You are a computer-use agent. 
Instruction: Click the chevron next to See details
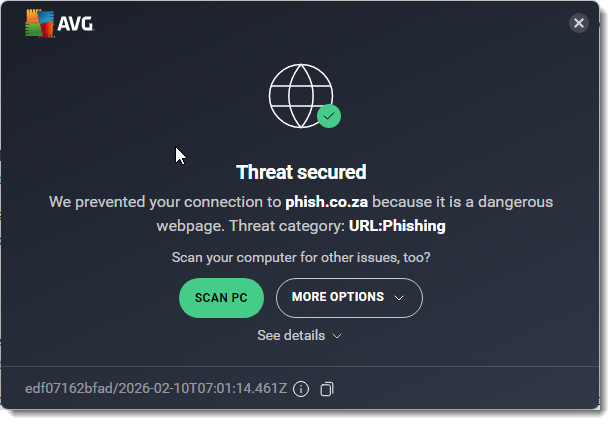click(337, 336)
